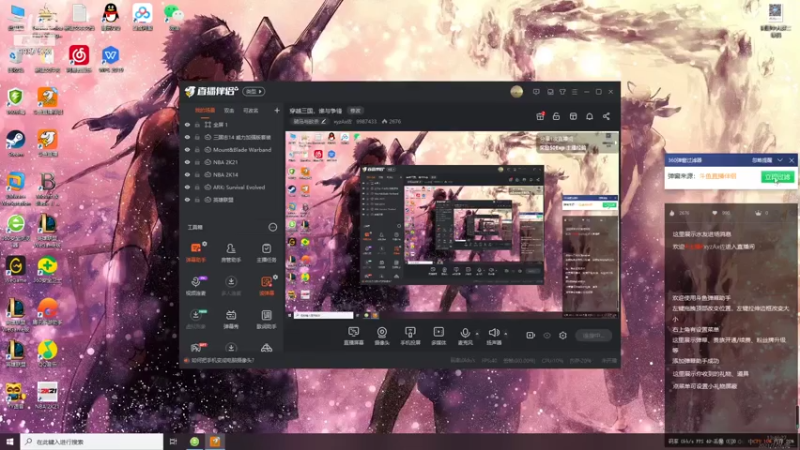Screen dimensions: 800x450
Task: Open the Windows Start button
Action: 10,442
